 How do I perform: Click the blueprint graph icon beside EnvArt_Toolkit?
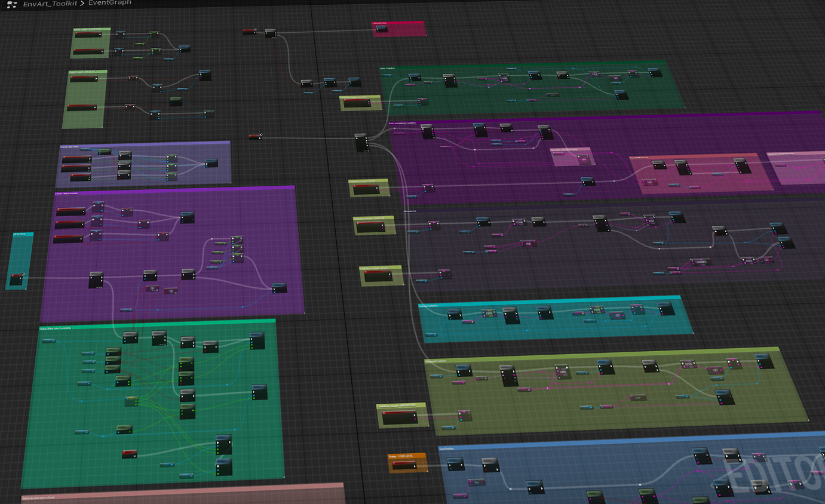point(11,4)
